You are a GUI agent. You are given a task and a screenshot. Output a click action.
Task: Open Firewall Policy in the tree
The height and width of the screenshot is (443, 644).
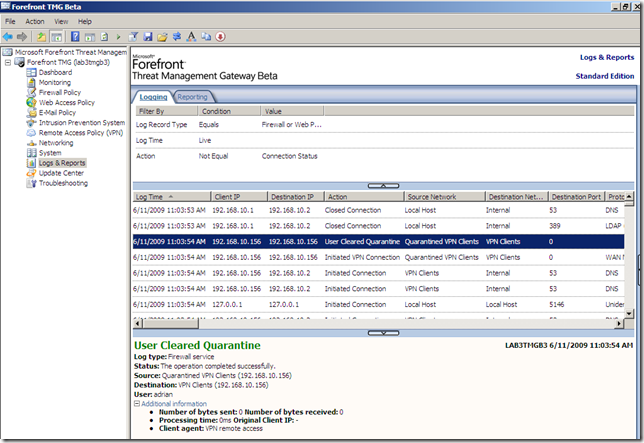[x=60, y=92]
